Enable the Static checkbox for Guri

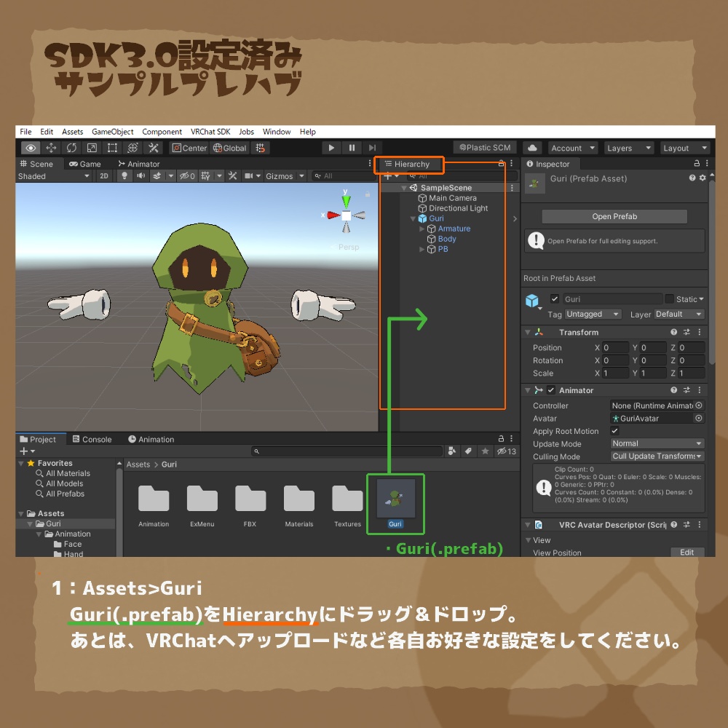670,298
